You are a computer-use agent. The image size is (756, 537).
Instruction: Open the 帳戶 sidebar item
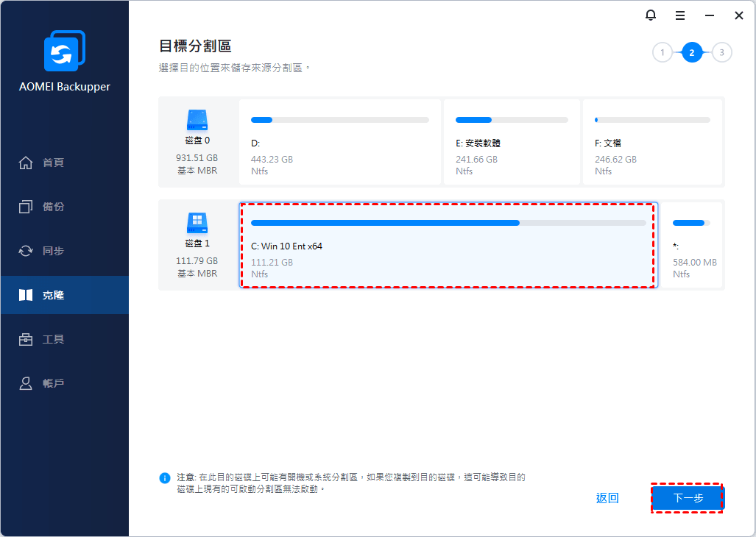(x=65, y=383)
